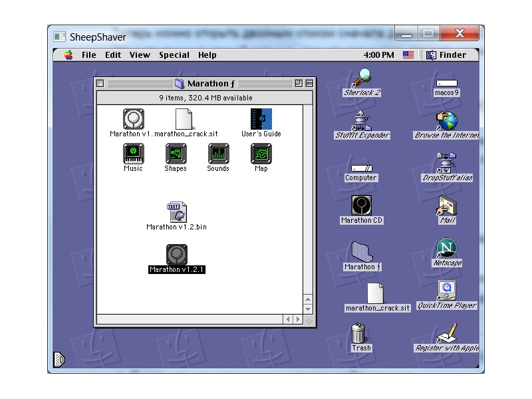Minimize the SheepShaver window

pyautogui.click(x=406, y=33)
